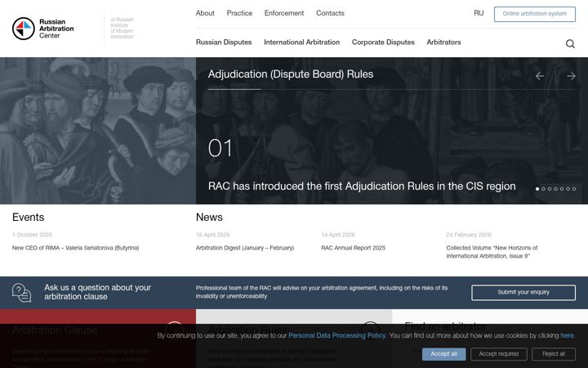Open RAC Annual Report 2025 news
This screenshot has height=368, width=588.
(x=354, y=248)
